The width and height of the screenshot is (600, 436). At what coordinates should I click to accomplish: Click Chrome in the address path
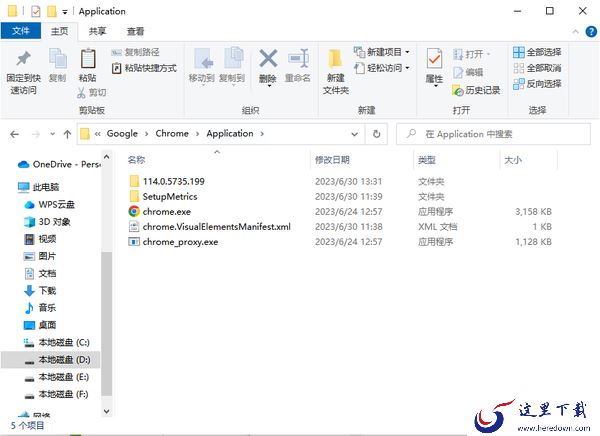click(x=172, y=134)
